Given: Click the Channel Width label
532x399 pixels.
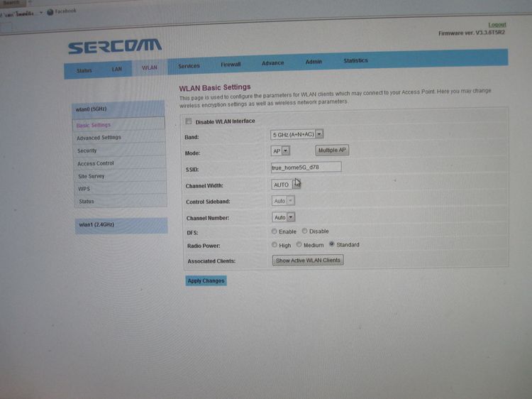Looking at the screenshot, I should coord(204,186).
